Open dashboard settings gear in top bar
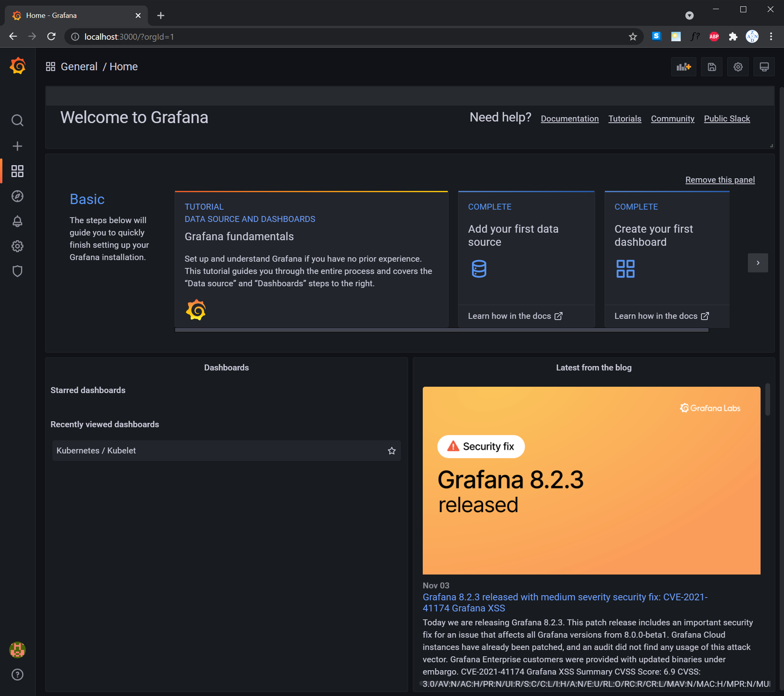This screenshot has height=696, width=784. [738, 67]
